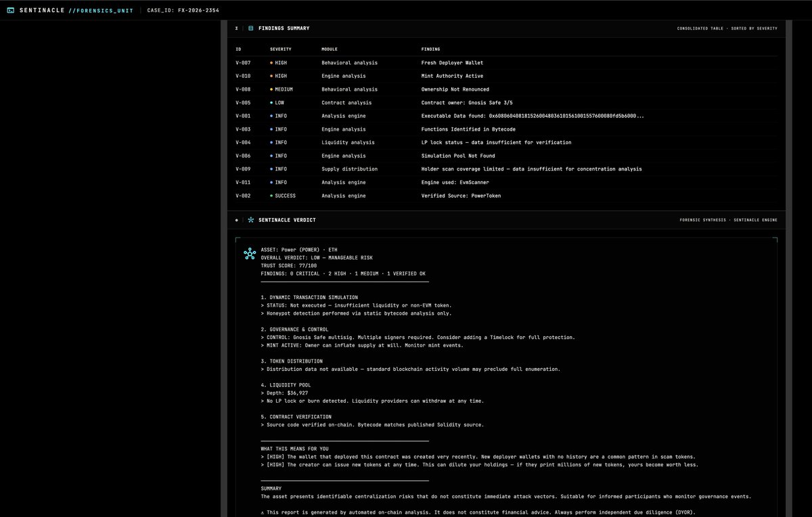Click the 'FINDINGS: 0 CRITICAL' counts line
The image size is (812, 517).
point(344,273)
